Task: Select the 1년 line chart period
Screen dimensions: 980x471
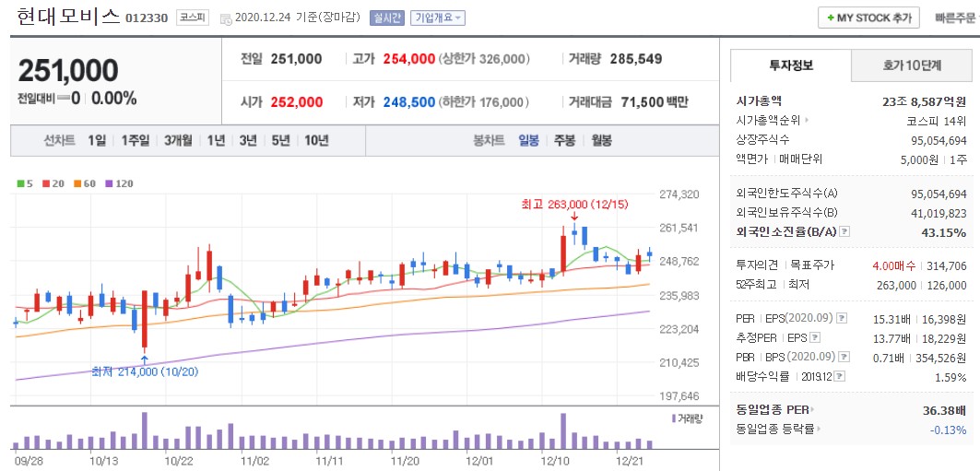Action: (216, 140)
